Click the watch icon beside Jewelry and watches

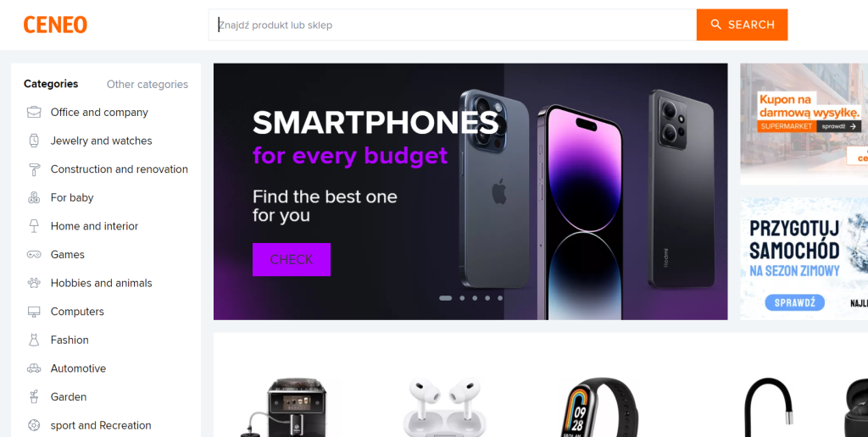click(34, 141)
